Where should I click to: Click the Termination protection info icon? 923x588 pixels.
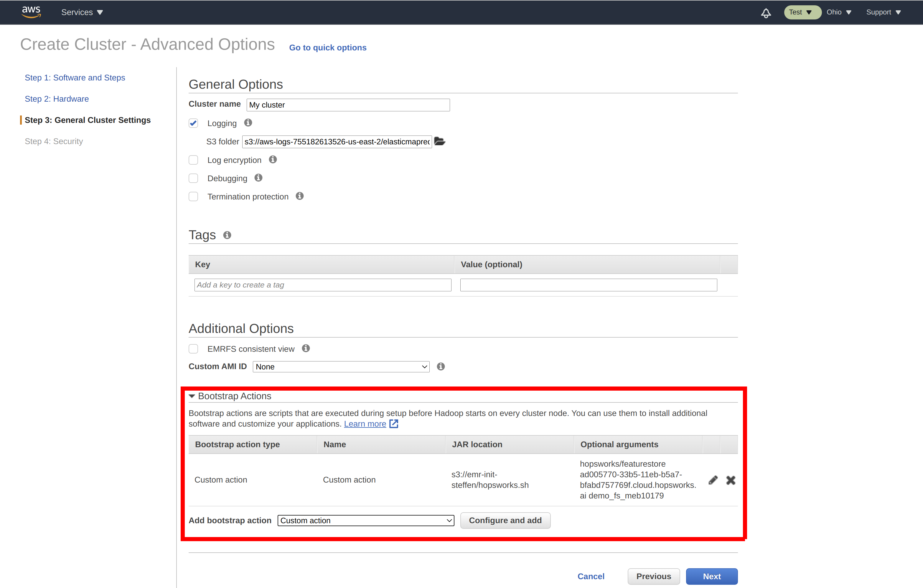click(300, 196)
